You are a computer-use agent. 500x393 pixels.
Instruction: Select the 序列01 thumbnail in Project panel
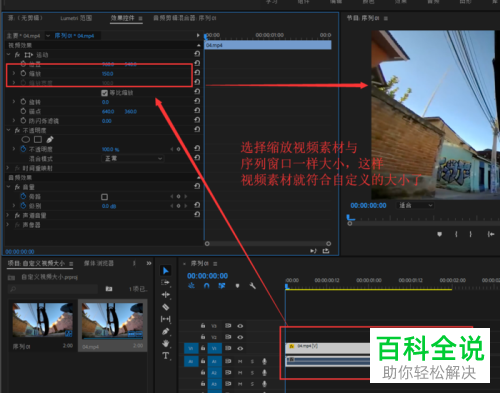tap(42, 320)
